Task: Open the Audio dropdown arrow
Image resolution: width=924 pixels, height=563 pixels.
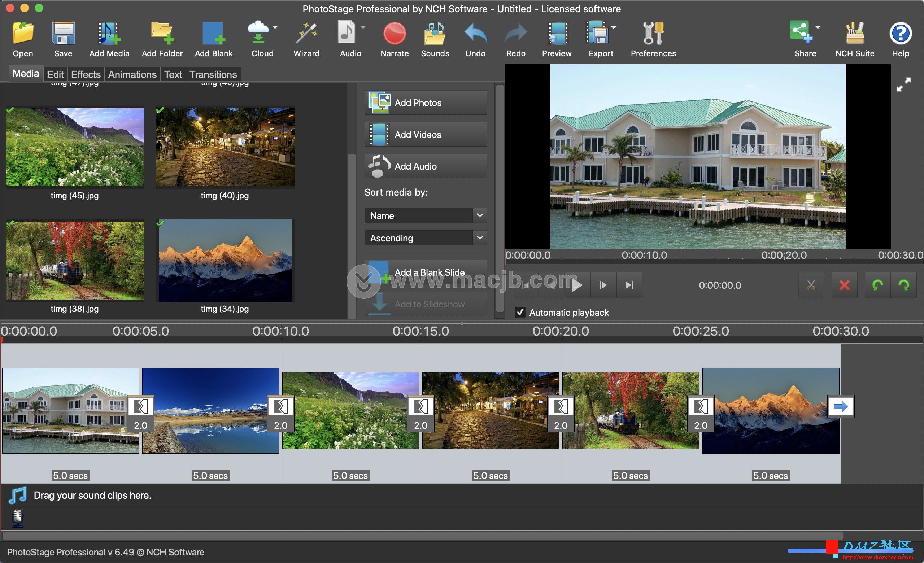Action: (363, 27)
